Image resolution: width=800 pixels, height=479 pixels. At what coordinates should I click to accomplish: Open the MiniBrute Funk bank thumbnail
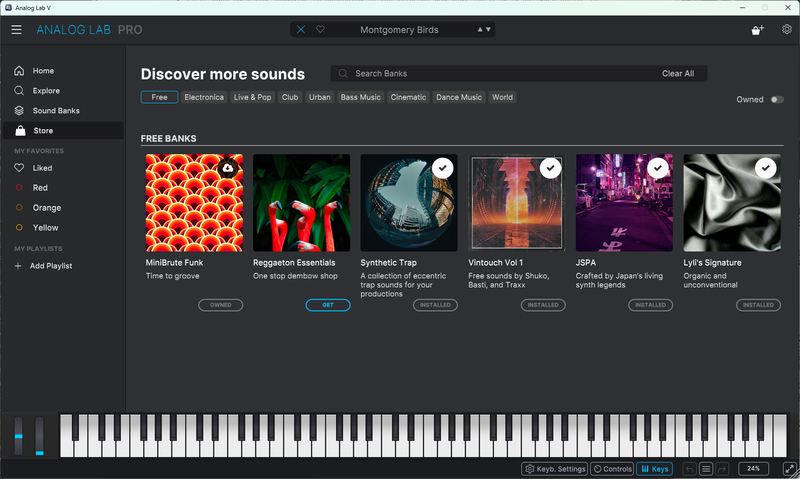[x=194, y=203]
